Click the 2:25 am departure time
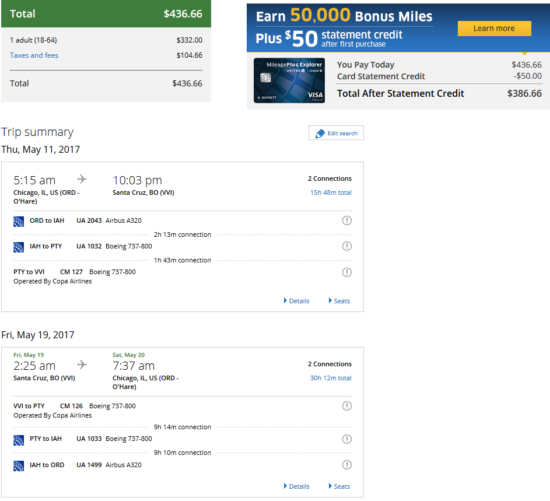This screenshot has width=550, height=501. coord(34,366)
